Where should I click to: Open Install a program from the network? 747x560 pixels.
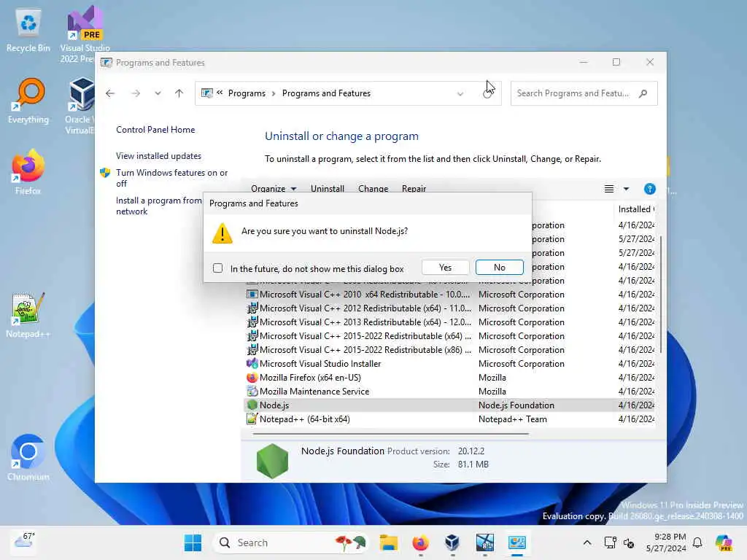pos(158,206)
